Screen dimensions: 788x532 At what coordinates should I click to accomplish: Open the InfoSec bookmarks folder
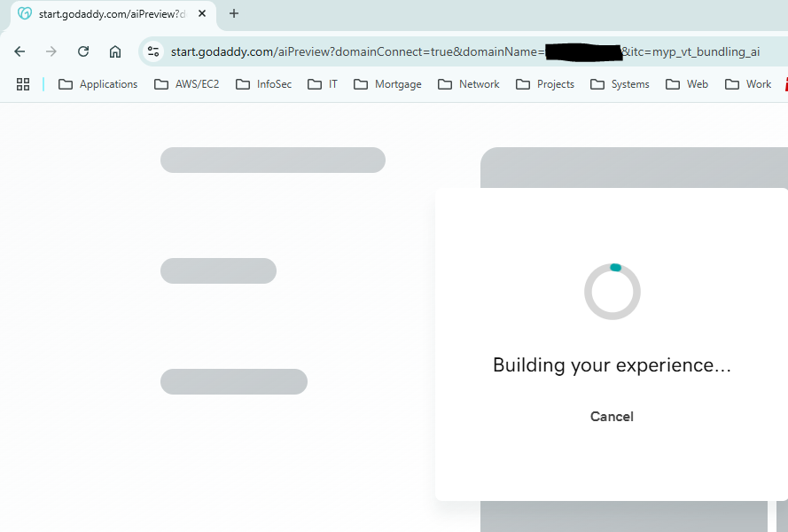264,84
